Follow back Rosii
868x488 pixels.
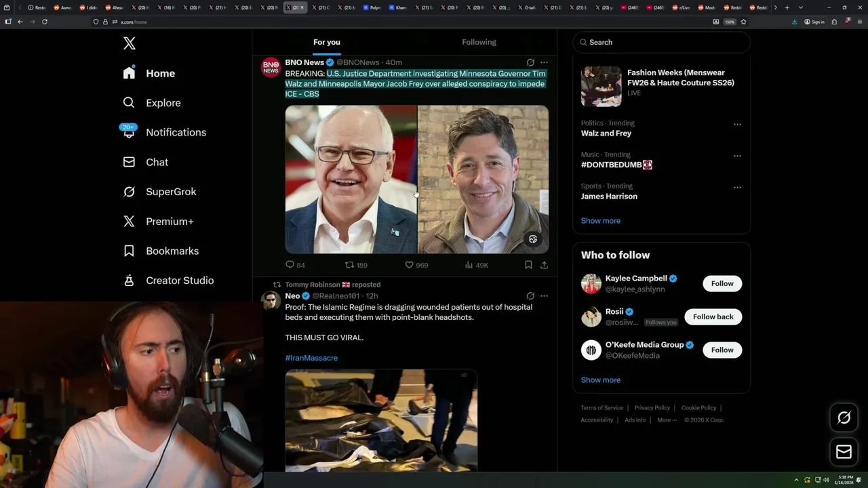coord(713,317)
